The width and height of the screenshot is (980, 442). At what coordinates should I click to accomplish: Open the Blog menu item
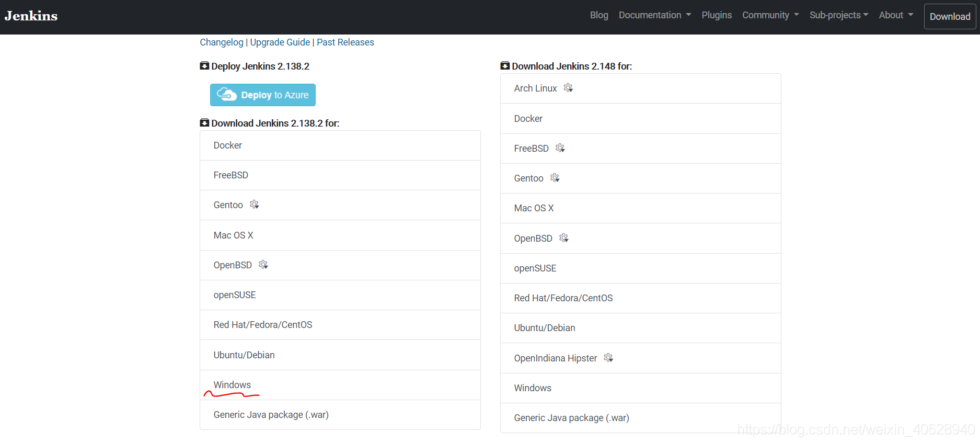click(599, 15)
